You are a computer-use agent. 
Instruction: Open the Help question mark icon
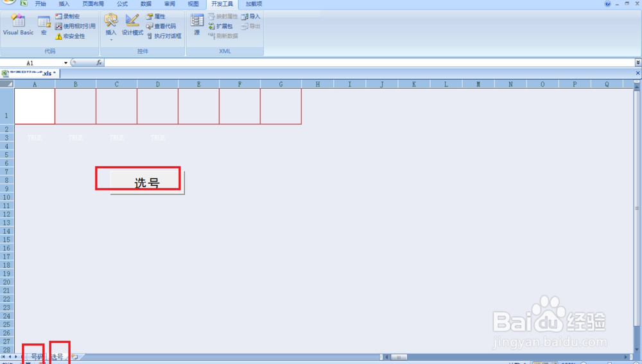point(607,4)
